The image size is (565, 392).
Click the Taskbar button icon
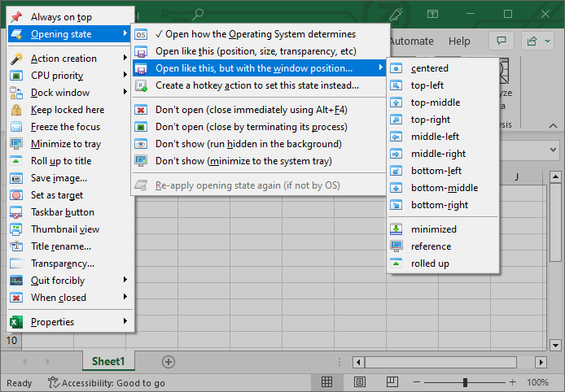16,212
